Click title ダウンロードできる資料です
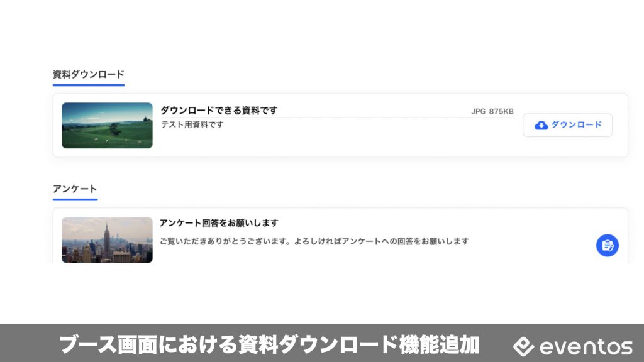 (x=219, y=111)
